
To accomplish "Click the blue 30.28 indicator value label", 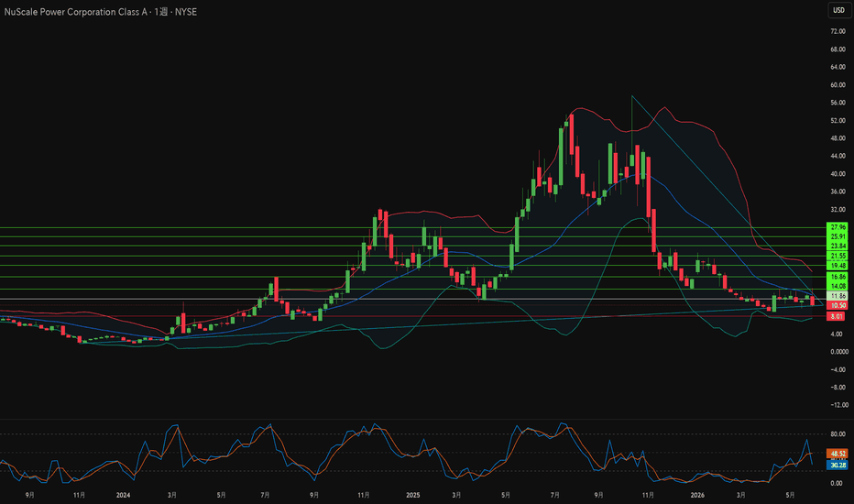I will pyautogui.click(x=838, y=465).
